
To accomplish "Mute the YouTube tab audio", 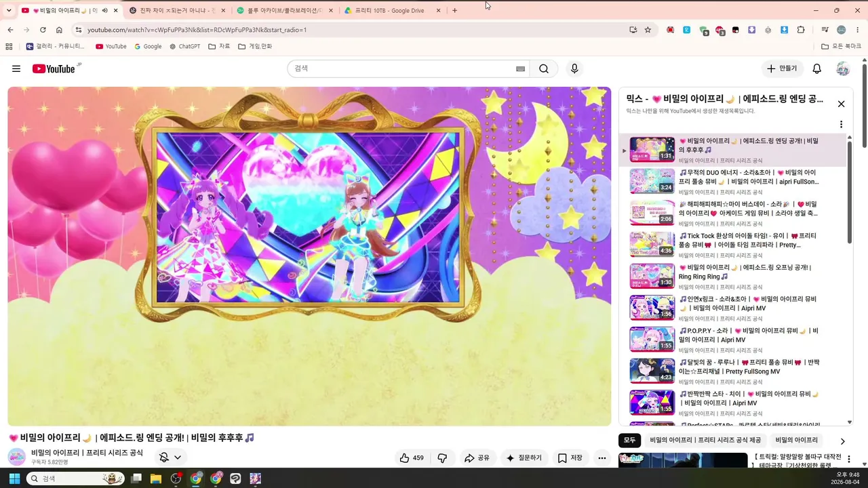I will coord(104,11).
